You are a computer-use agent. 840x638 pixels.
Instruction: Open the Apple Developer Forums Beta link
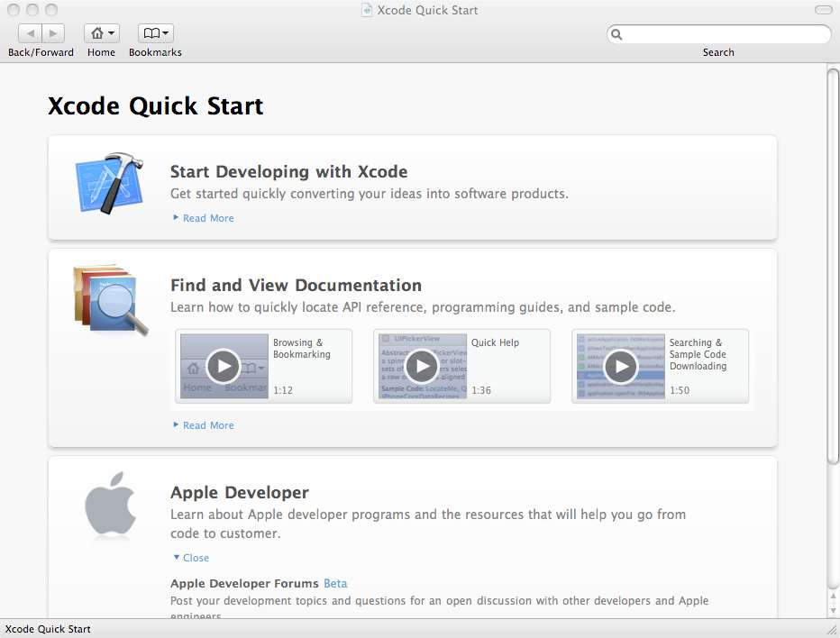(x=335, y=583)
